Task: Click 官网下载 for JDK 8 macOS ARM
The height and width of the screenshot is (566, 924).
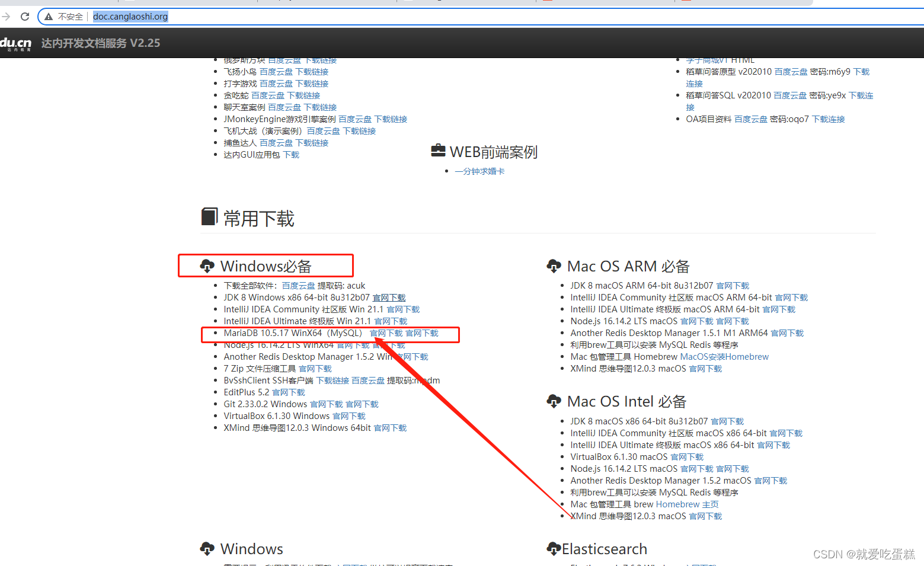Action: click(733, 286)
